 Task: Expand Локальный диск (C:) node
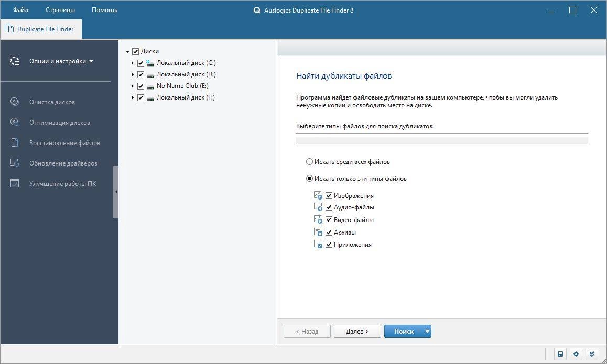[133, 63]
